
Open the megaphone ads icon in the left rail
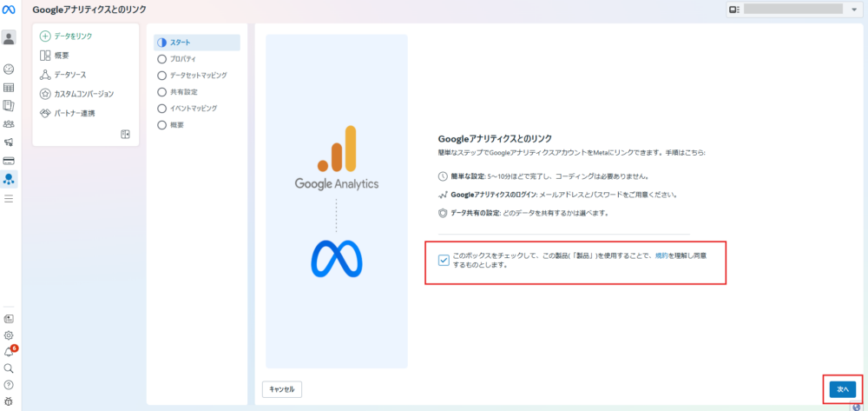click(x=9, y=143)
